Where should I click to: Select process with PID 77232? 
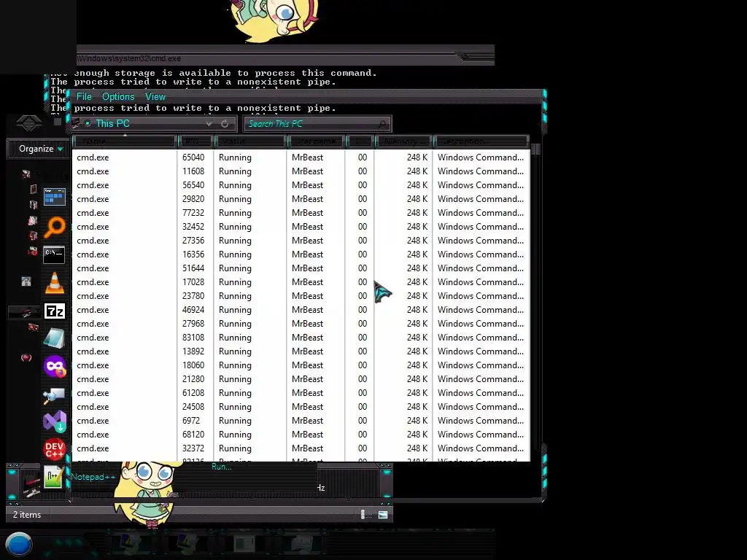(301, 212)
